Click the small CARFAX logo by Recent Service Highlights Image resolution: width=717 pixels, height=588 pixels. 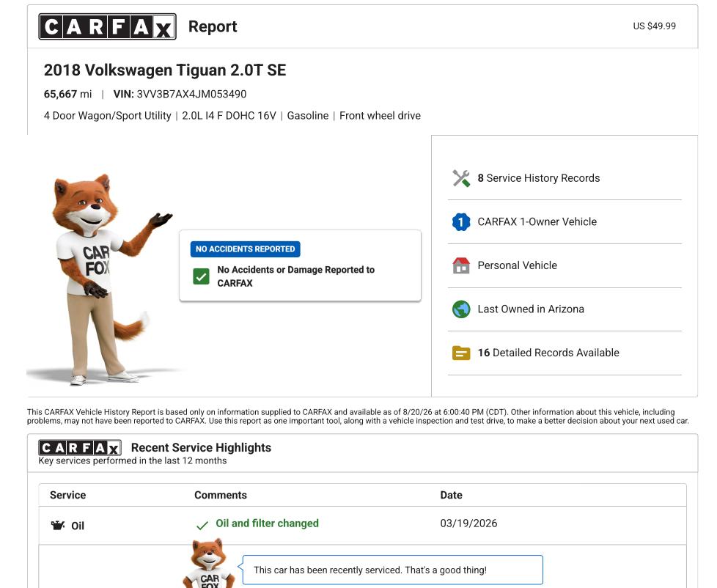tap(80, 448)
